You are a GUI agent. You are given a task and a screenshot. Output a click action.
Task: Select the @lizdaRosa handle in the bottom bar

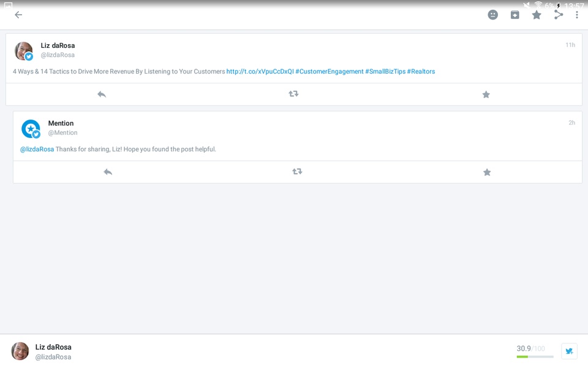click(x=53, y=357)
